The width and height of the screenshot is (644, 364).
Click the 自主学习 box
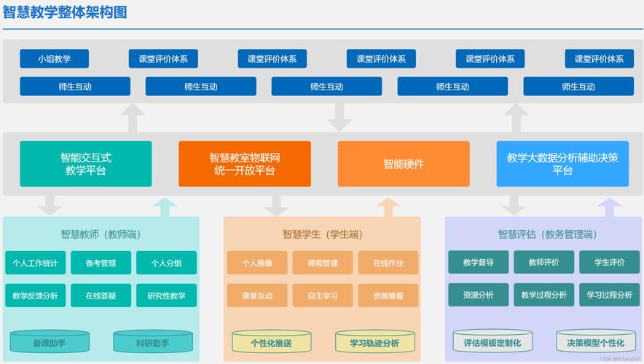pos(323,296)
